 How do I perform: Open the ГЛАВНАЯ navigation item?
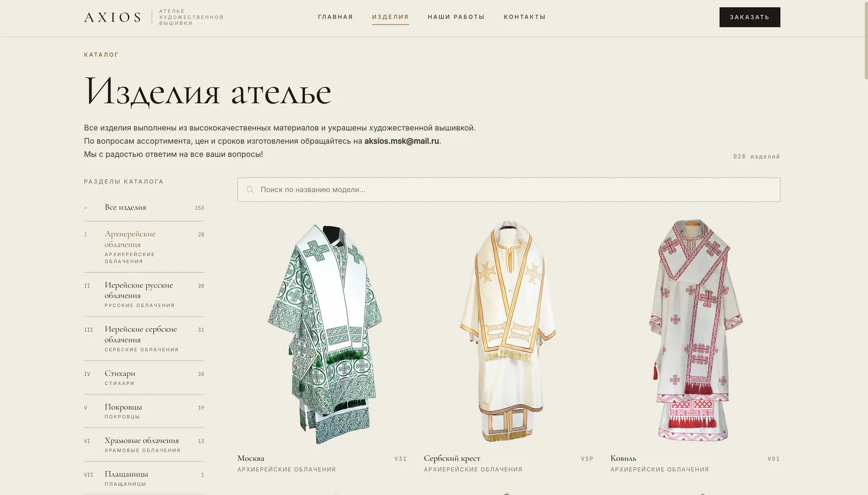335,17
